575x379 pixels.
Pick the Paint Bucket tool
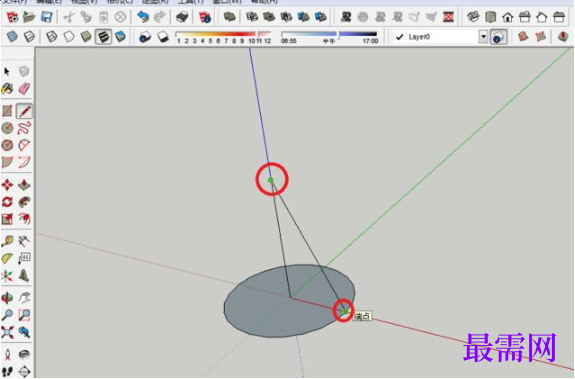pos(7,88)
